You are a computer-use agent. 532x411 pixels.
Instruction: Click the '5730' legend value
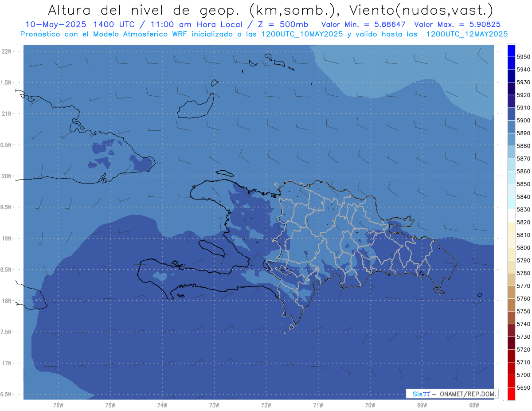pos(524,337)
